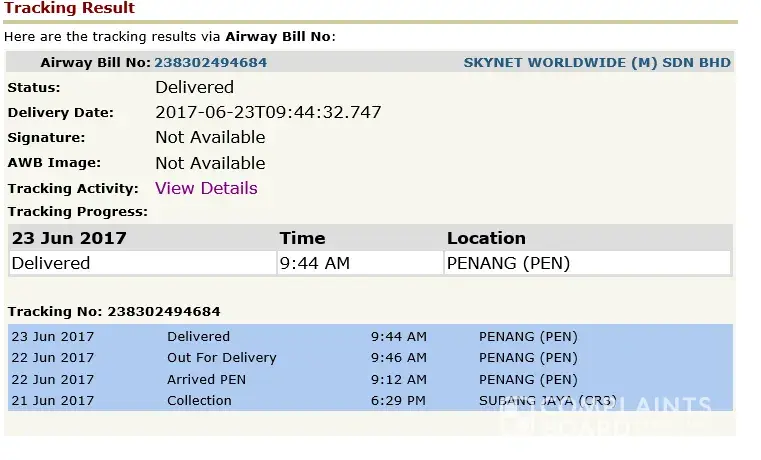The height and width of the screenshot is (460, 761).
Task: Click the Delivered status value
Action: (194, 87)
